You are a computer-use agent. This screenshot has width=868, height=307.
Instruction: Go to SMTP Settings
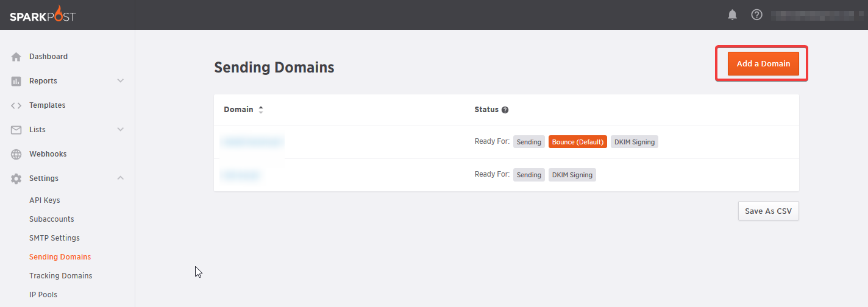coord(54,238)
